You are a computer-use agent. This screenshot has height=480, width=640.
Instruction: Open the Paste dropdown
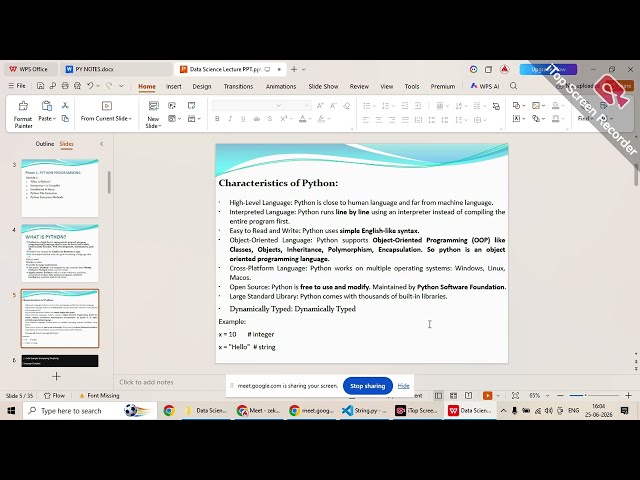[x=47, y=118]
